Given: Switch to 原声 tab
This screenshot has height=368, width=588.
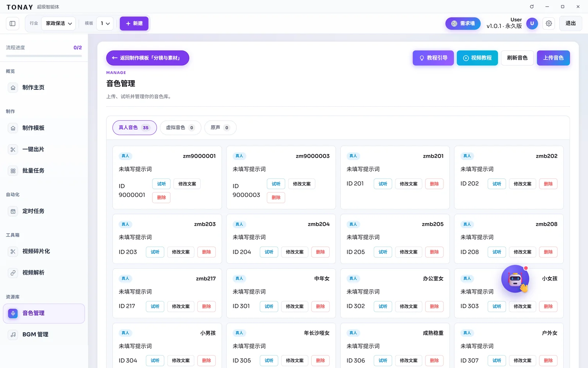Looking at the screenshot, I should click(220, 128).
